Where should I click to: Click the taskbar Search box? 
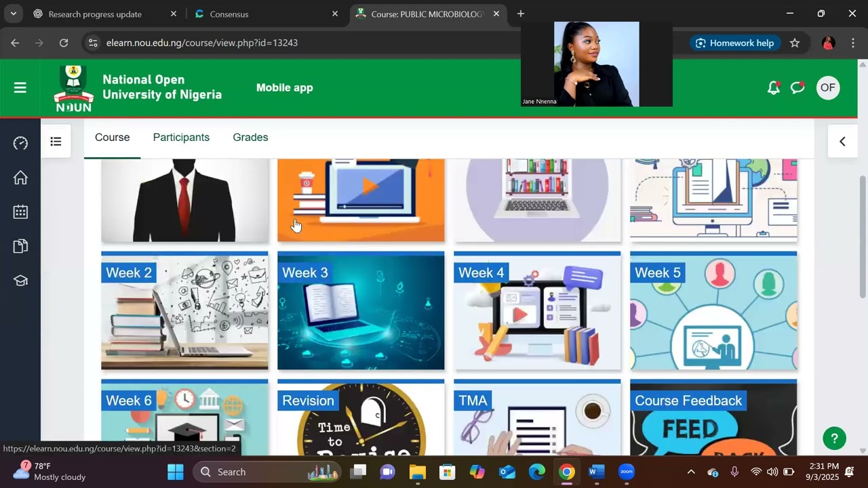coord(267,472)
